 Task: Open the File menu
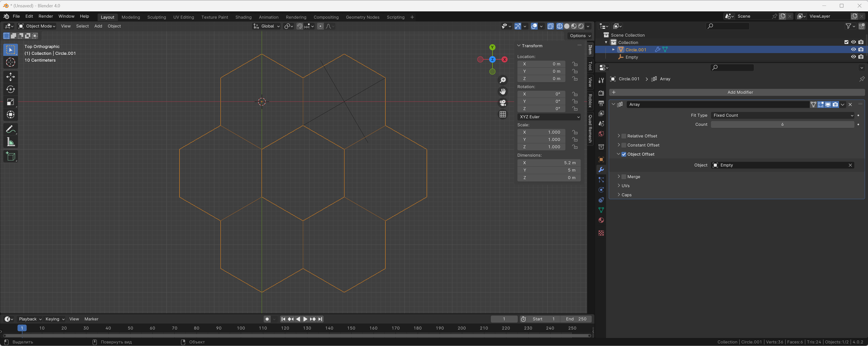tap(16, 16)
